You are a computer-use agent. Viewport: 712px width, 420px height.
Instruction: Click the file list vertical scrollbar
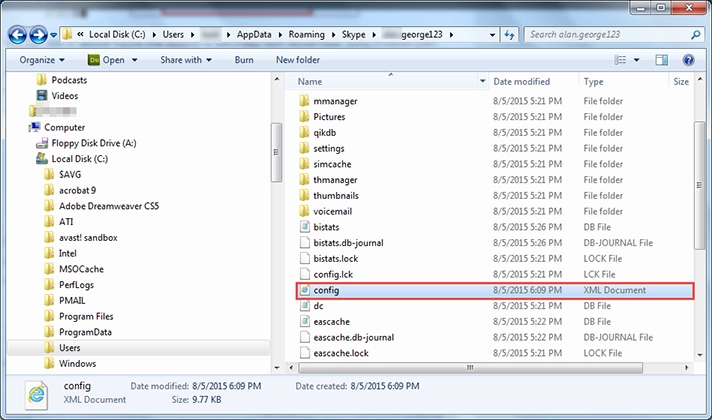click(x=699, y=185)
